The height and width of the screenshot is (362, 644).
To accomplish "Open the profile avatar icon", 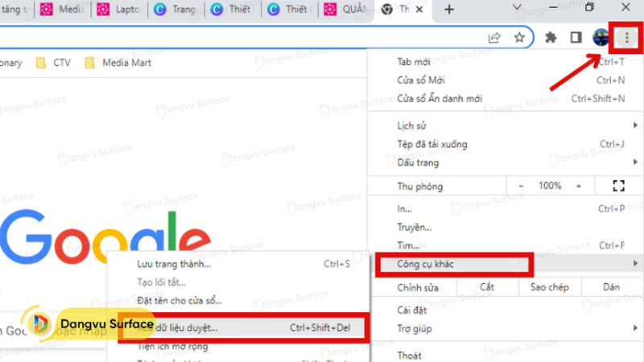I will tap(601, 37).
